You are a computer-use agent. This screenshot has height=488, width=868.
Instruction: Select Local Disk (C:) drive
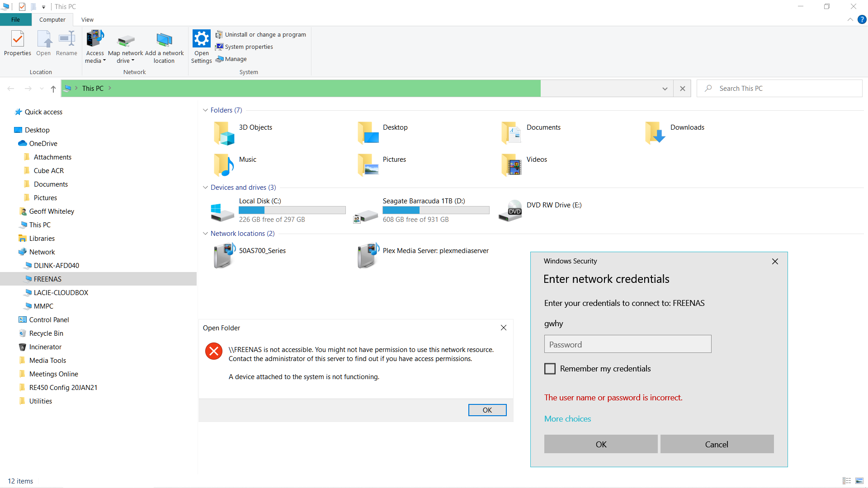point(278,211)
